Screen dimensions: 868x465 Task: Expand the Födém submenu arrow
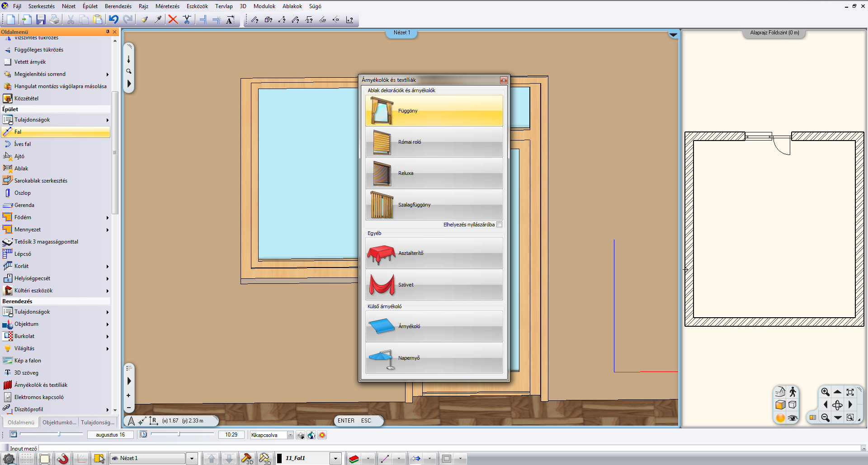coord(108,217)
